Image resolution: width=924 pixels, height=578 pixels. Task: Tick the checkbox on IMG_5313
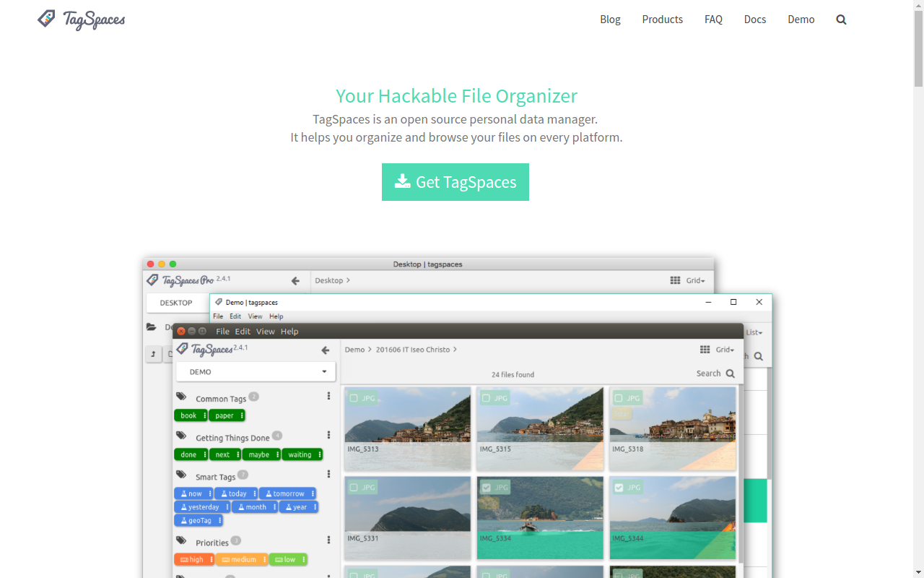click(x=353, y=398)
